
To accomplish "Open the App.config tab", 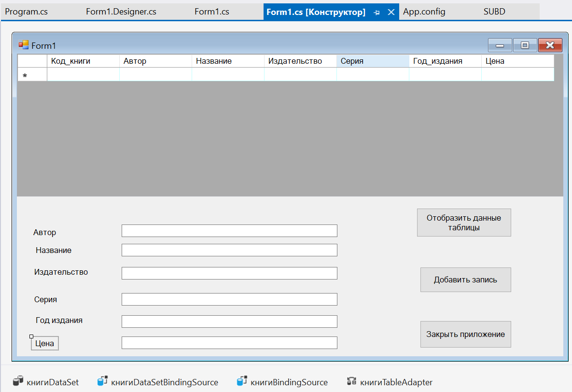I will 424,12.
